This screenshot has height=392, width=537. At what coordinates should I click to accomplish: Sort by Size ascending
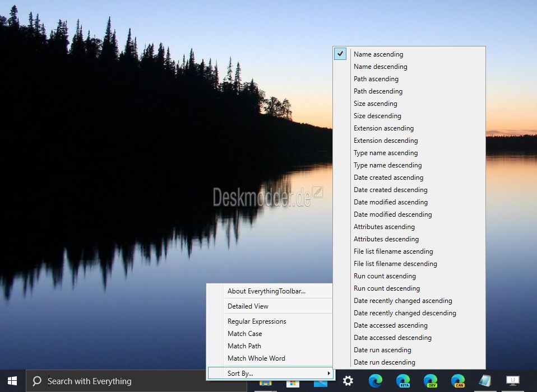click(409, 103)
